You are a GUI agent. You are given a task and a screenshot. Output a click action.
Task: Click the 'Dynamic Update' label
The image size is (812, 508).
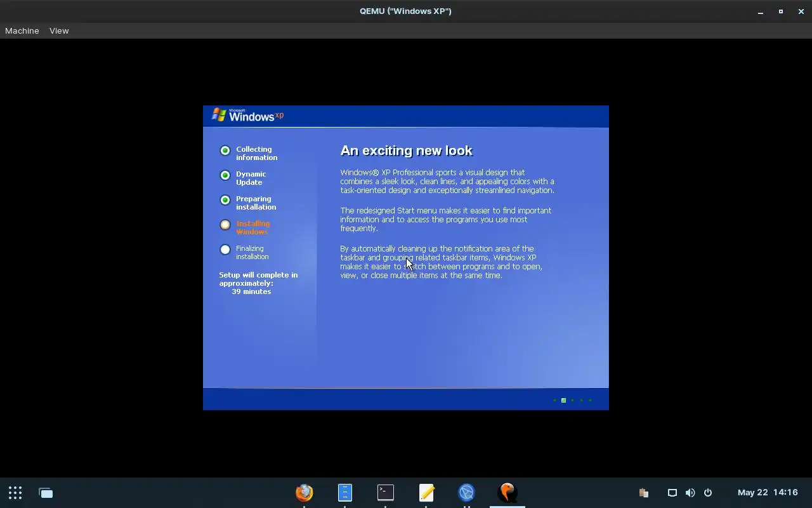pos(251,178)
